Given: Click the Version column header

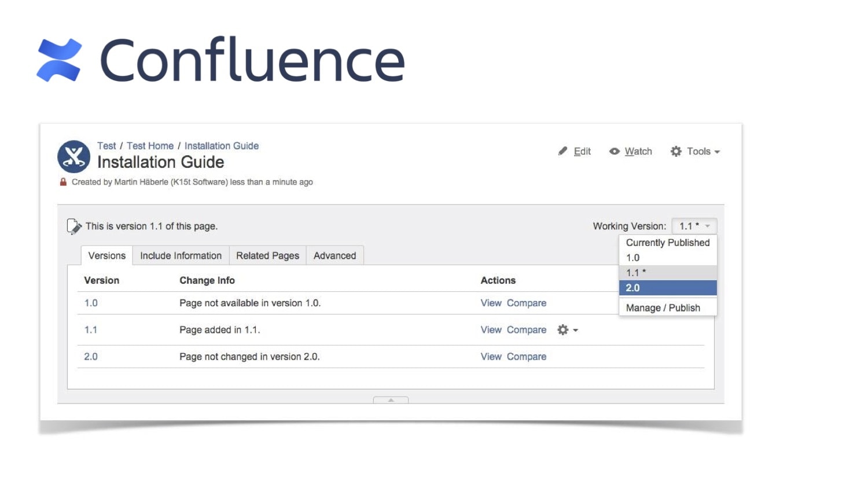Looking at the screenshot, I should click(x=102, y=280).
